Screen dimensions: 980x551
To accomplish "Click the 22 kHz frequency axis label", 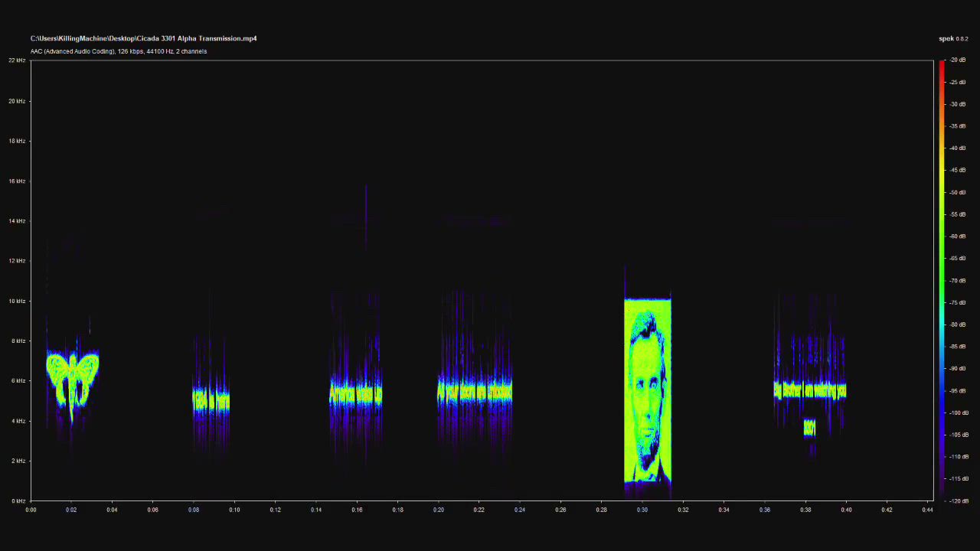I will pyautogui.click(x=17, y=60).
